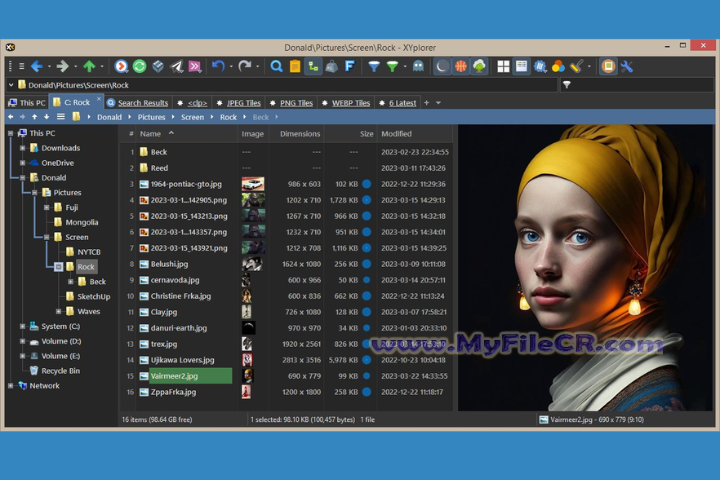Open configuration with the wrench icon

(x=627, y=67)
